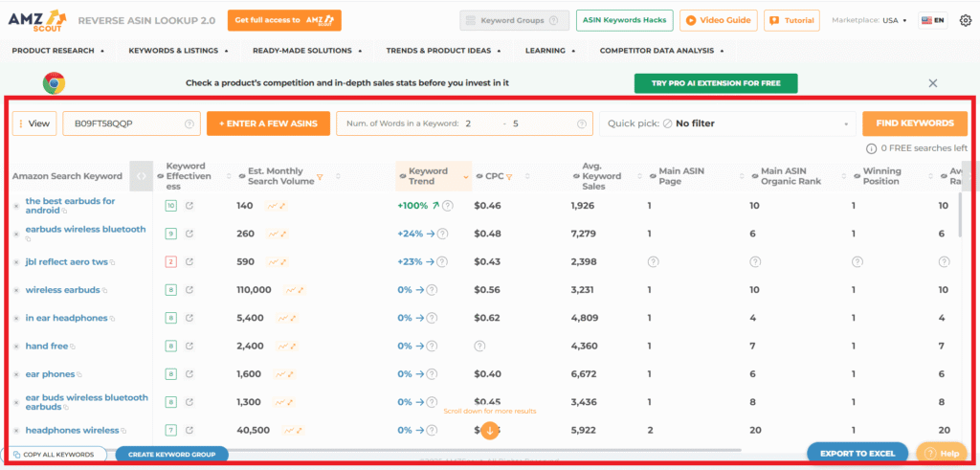Open the Est. Monthly Search Volume filter icon
980x470 pixels.
320,177
